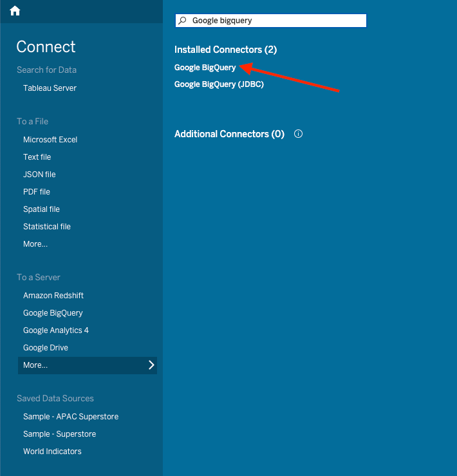Open Tableau Server under Search for Data

[50, 88]
